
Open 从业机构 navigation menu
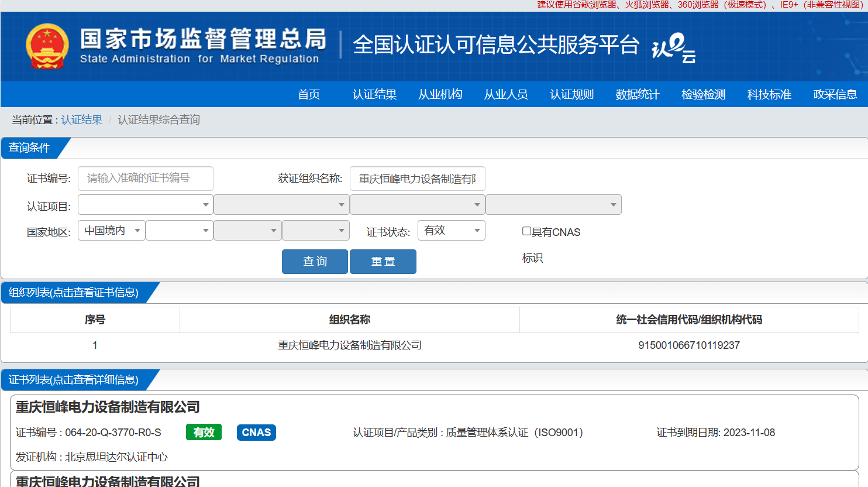(x=440, y=94)
